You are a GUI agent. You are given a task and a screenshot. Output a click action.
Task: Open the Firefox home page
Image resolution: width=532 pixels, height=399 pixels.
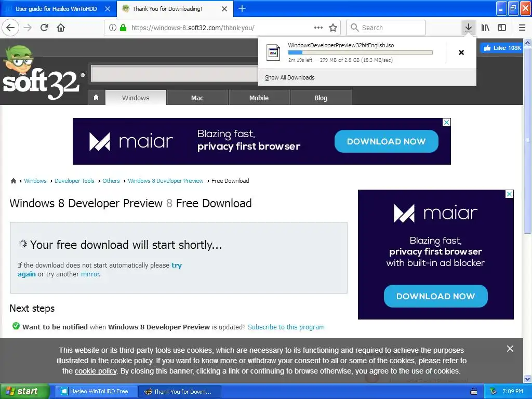61,28
